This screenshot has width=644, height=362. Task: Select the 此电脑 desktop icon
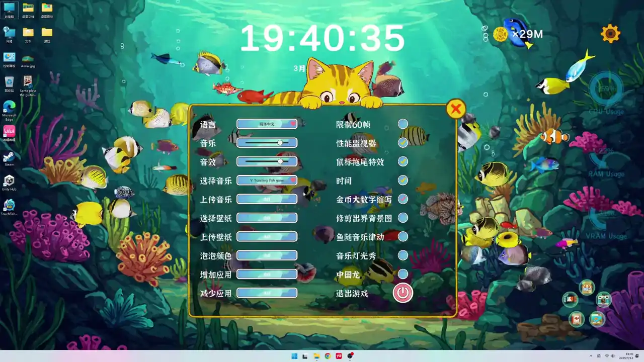[x=9, y=11]
